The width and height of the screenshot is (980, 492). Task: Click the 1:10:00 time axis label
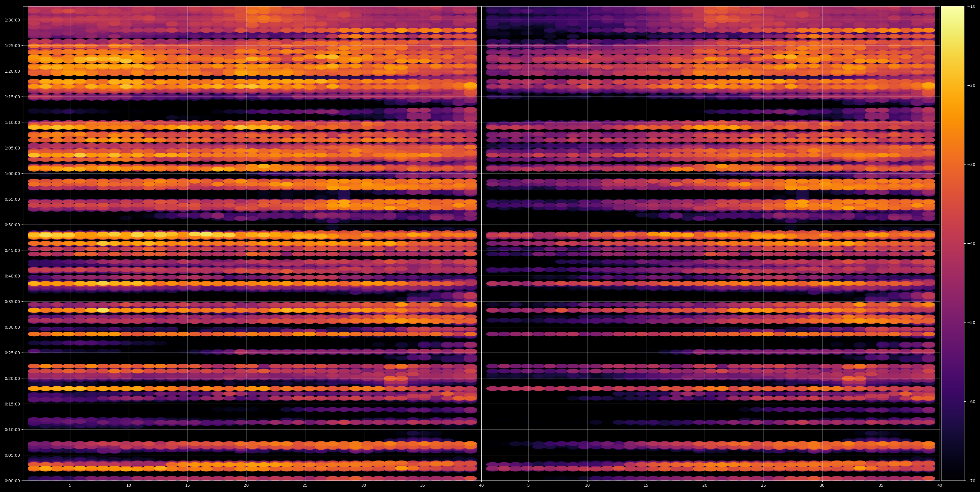pos(12,122)
